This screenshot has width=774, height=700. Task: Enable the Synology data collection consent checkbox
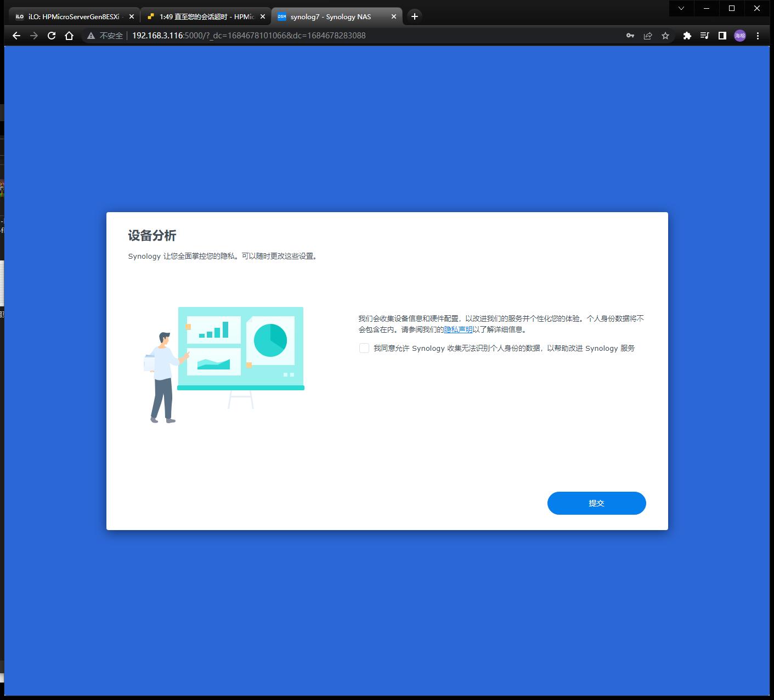click(364, 348)
